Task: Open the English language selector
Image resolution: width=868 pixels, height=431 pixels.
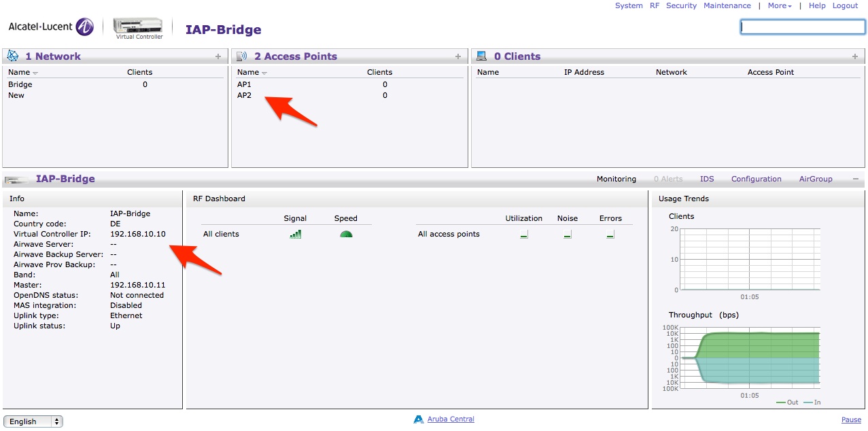Action: [33, 421]
